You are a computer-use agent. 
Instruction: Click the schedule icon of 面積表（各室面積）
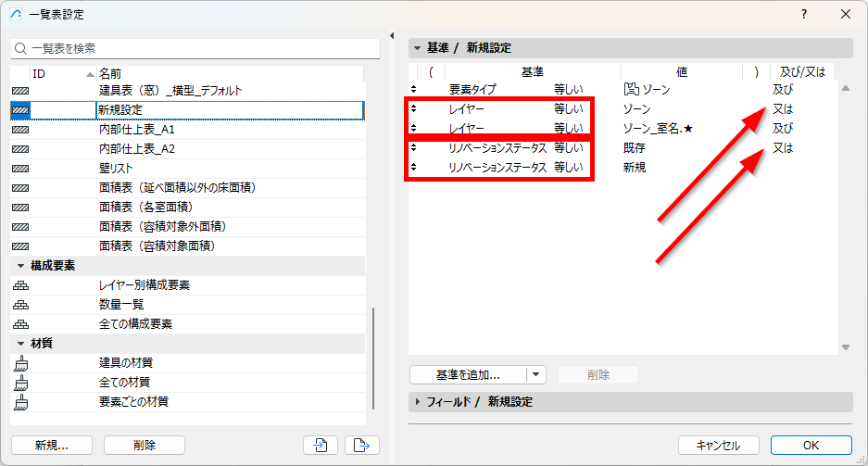tap(20, 208)
